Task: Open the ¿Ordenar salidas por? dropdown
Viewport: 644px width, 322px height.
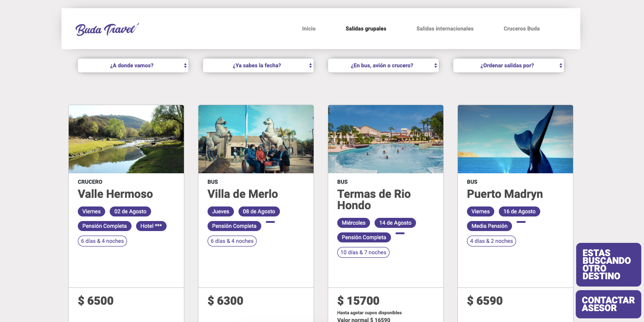Action: (508, 65)
